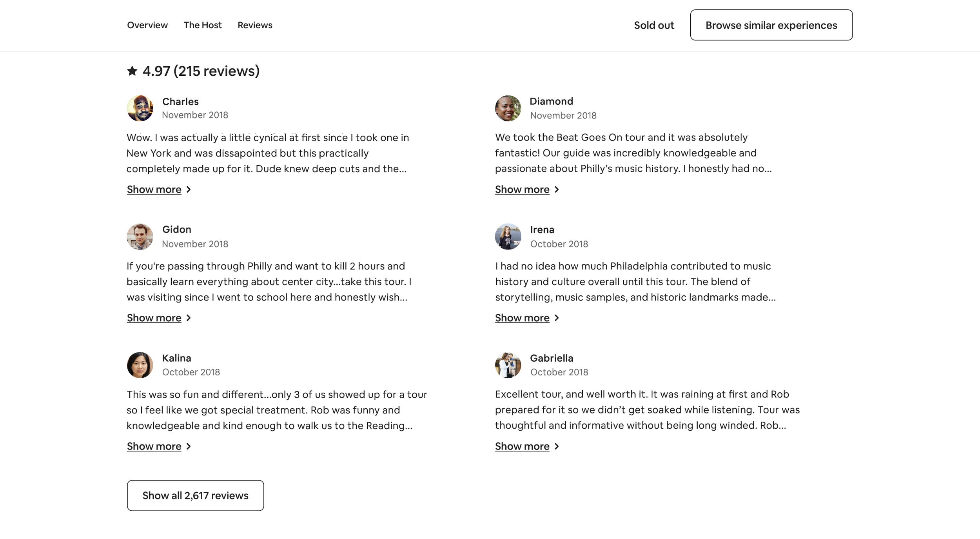
Task: Go to the Overview tab
Action: pyautogui.click(x=147, y=25)
